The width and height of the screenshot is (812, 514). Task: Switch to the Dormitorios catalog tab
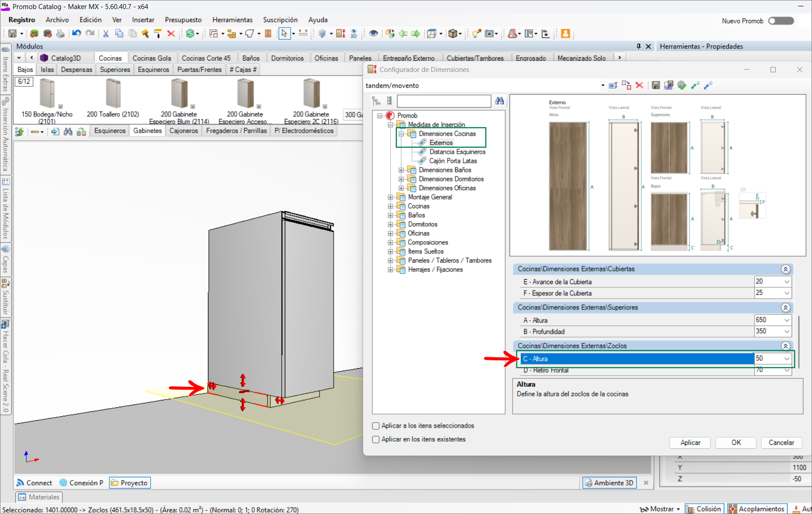pos(287,58)
